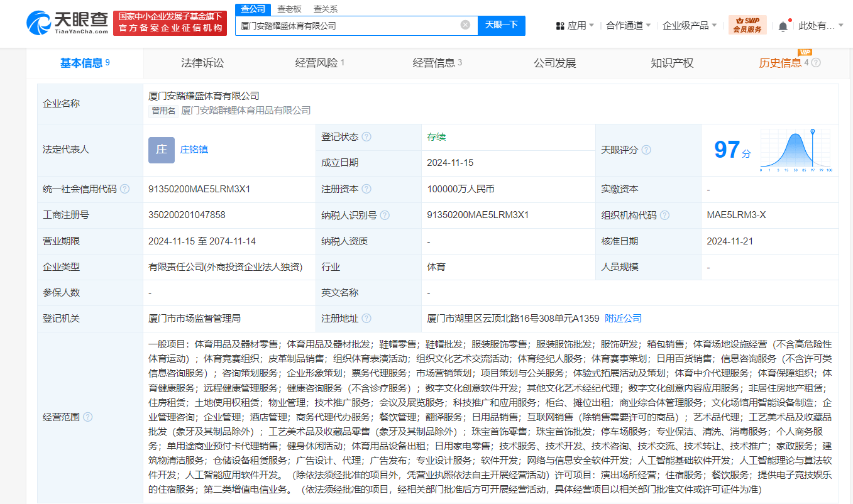Click the 存续 registration status value

436,137
